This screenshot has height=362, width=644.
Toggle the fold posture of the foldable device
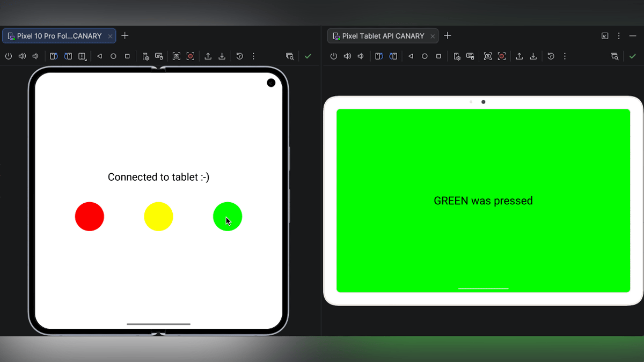82,56
